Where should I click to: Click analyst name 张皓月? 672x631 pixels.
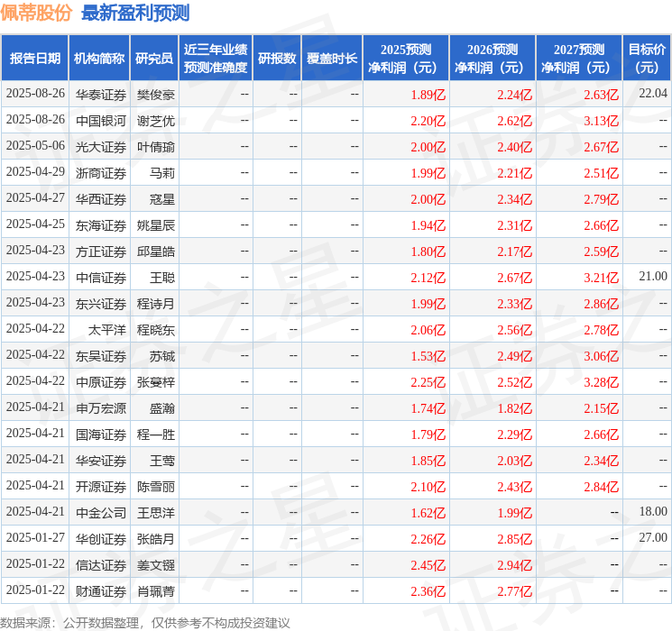coord(156,539)
